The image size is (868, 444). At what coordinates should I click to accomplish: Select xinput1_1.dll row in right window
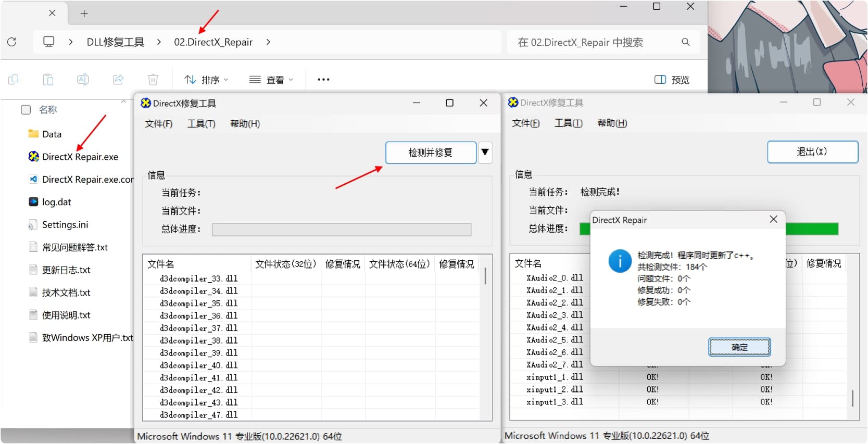(x=678, y=377)
